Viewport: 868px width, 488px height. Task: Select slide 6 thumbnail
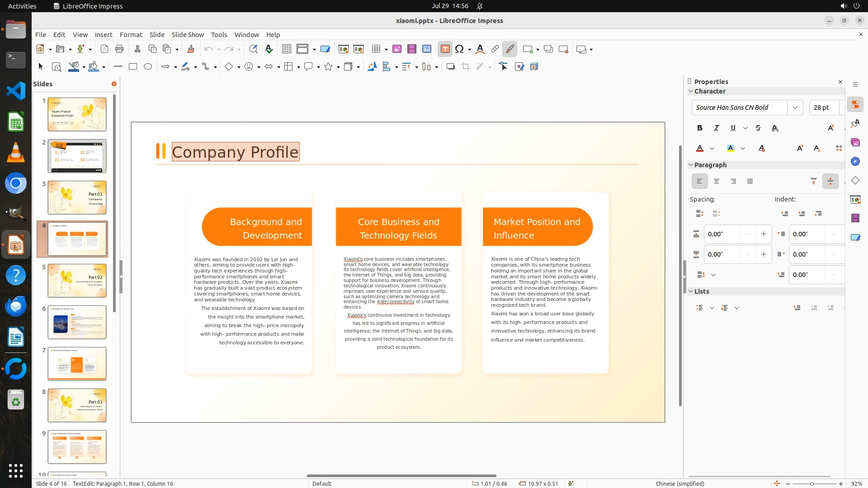pos(77,322)
